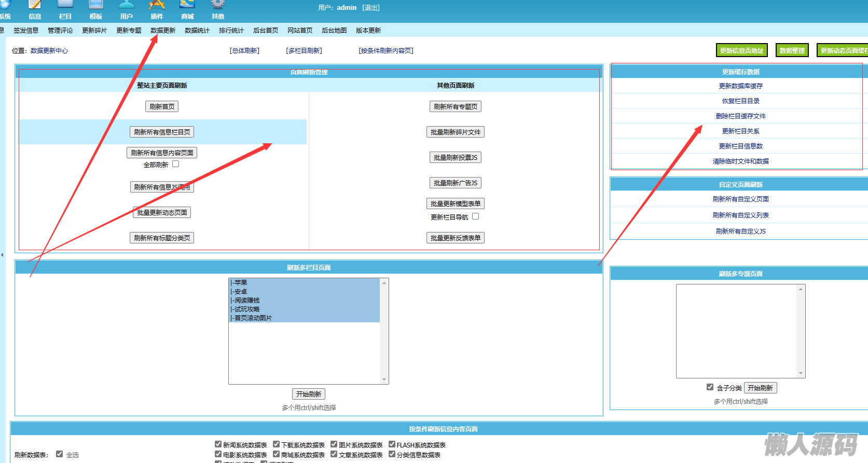The width and height of the screenshot is (868, 463).
Task: Click 更新数据库缓存 link
Action: click(x=740, y=86)
